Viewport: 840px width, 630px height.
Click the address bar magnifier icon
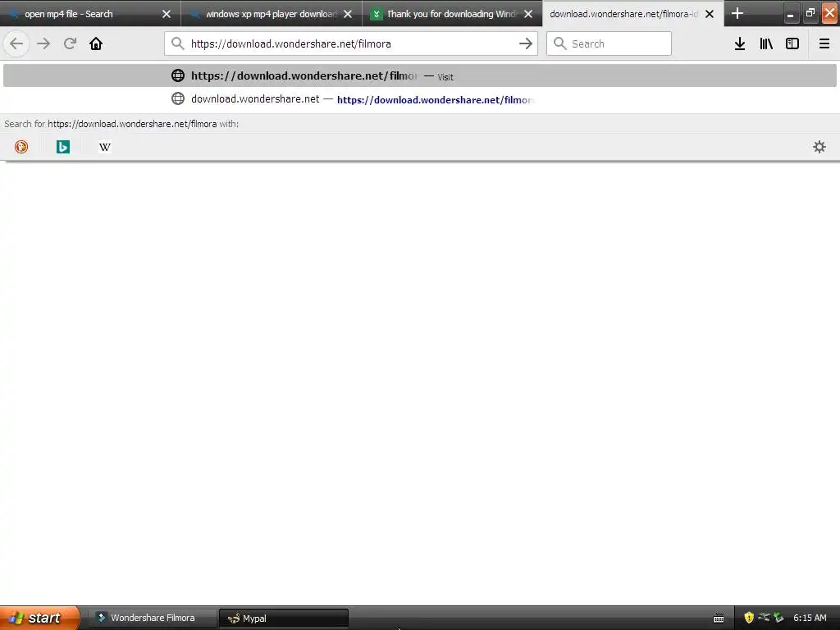[178, 43]
